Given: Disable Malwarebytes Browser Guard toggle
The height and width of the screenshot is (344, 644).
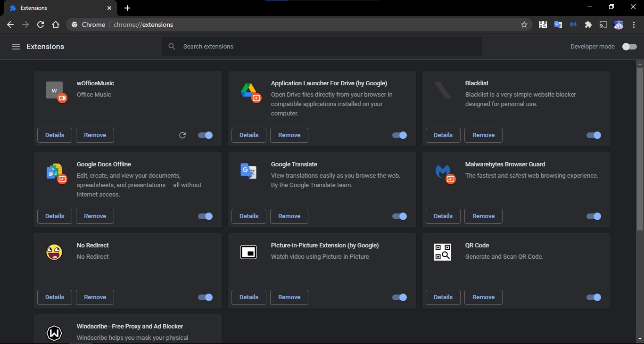Looking at the screenshot, I should point(594,216).
